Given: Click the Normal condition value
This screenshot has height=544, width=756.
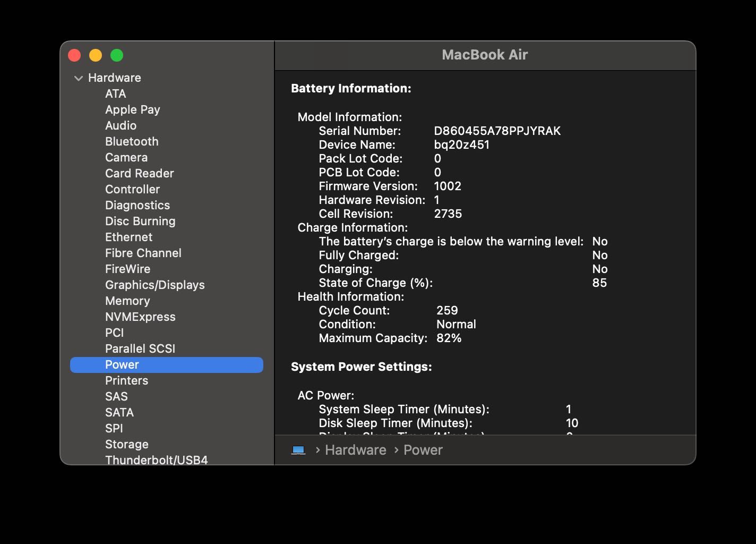Looking at the screenshot, I should (456, 324).
